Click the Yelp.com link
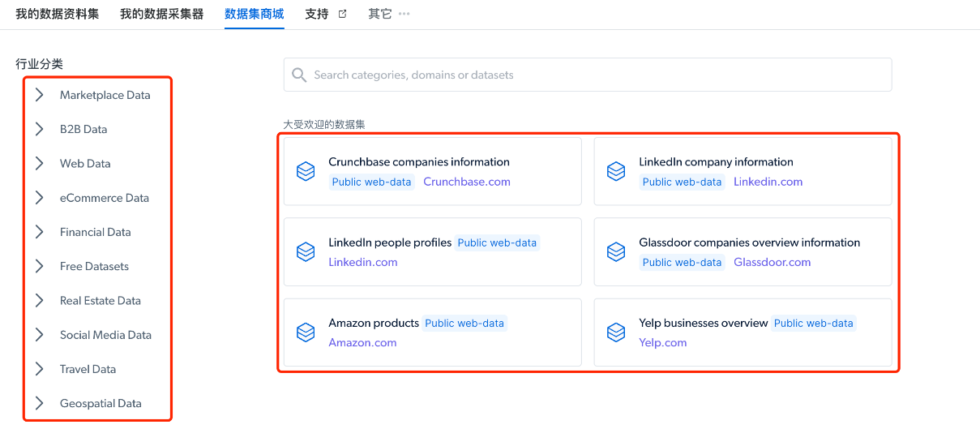 [x=663, y=342]
